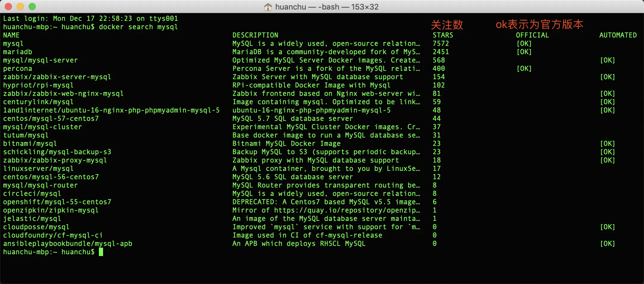
Task: Select the 'tutum/mysql' image name
Action: tap(26, 135)
